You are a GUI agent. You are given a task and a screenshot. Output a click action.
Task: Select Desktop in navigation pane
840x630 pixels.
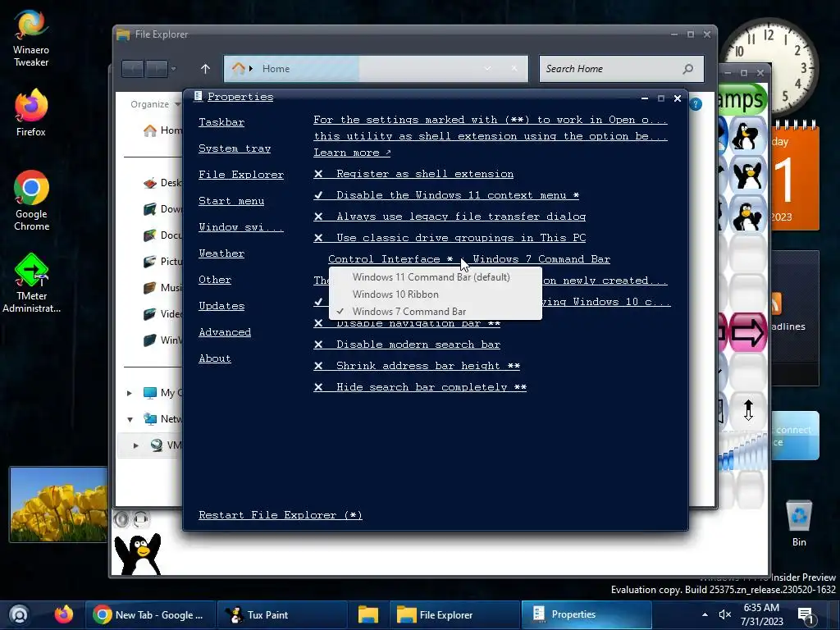tap(162, 183)
